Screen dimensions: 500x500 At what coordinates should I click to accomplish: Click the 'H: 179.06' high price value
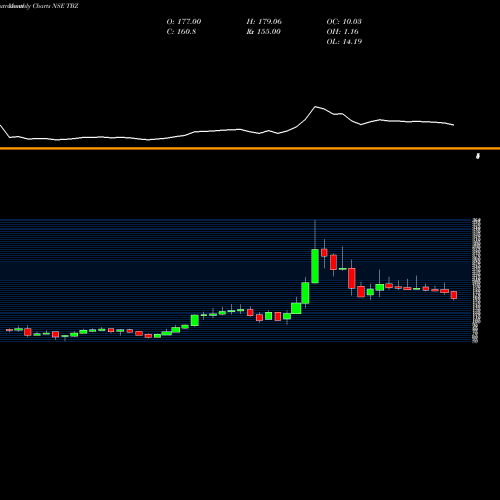(264, 22)
